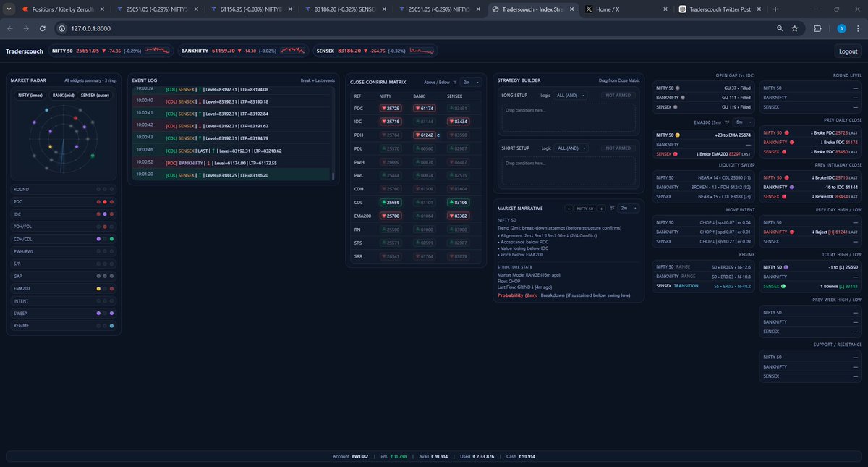Click the NIFTY IDC 25716 chip

click(389, 121)
